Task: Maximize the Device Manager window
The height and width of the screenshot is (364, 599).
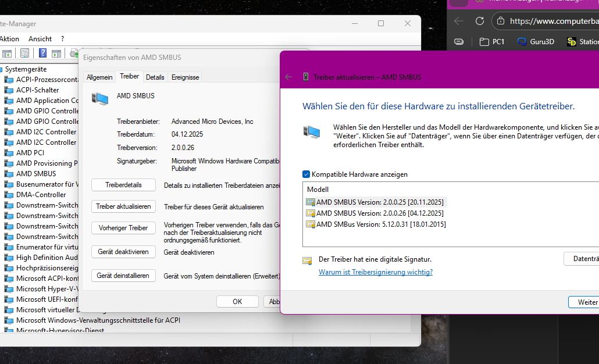Action: (381, 23)
